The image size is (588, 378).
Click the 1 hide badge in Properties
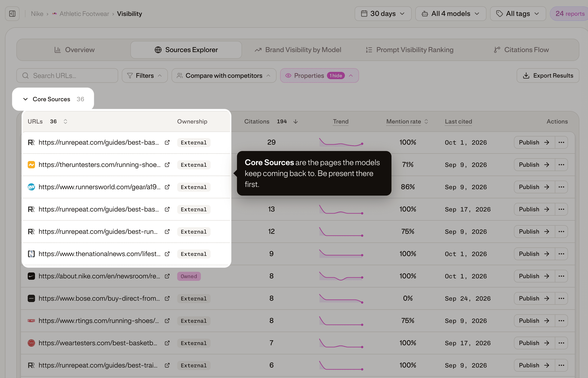click(336, 76)
